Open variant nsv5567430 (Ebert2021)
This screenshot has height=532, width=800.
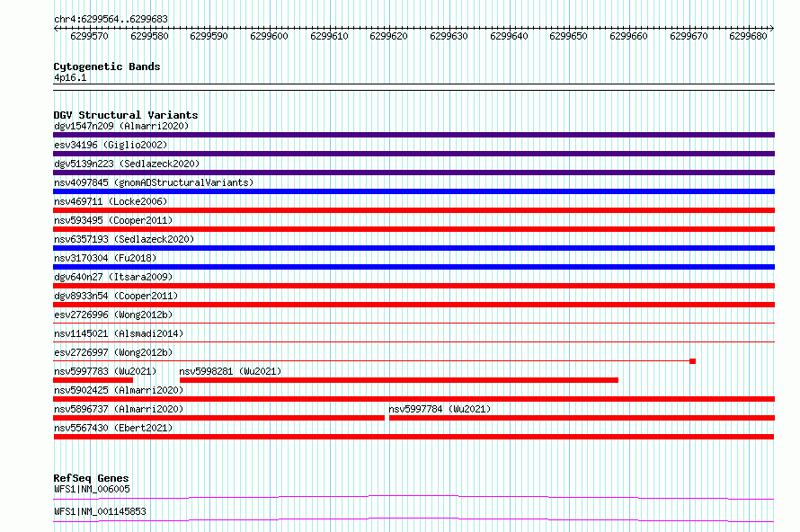(113, 428)
